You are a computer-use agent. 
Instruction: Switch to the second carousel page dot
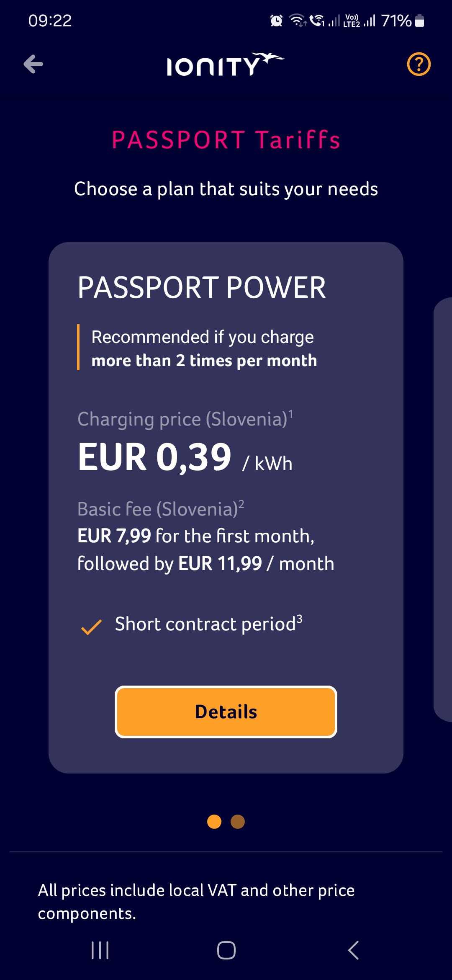[x=238, y=822]
